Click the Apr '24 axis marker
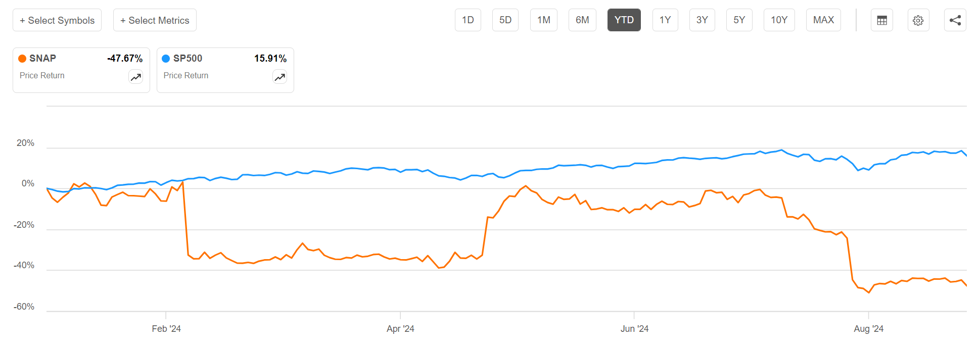 click(400, 329)
